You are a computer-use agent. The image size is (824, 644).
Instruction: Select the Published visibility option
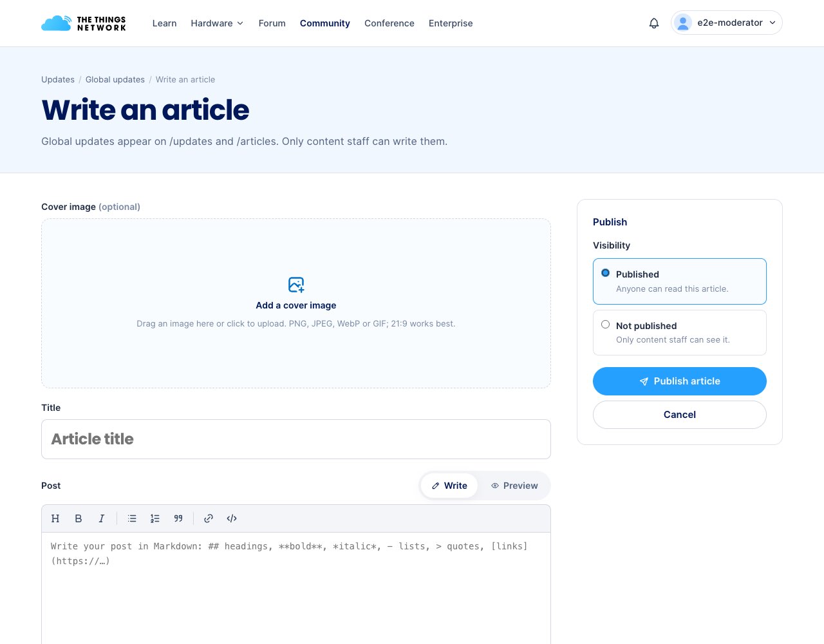coord(680,281)
